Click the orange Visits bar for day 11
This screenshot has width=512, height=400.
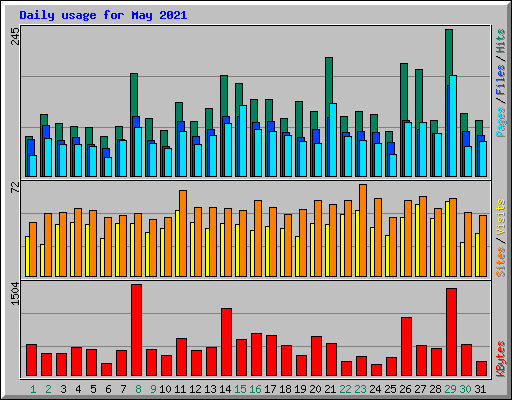click(x=183, y=233)
